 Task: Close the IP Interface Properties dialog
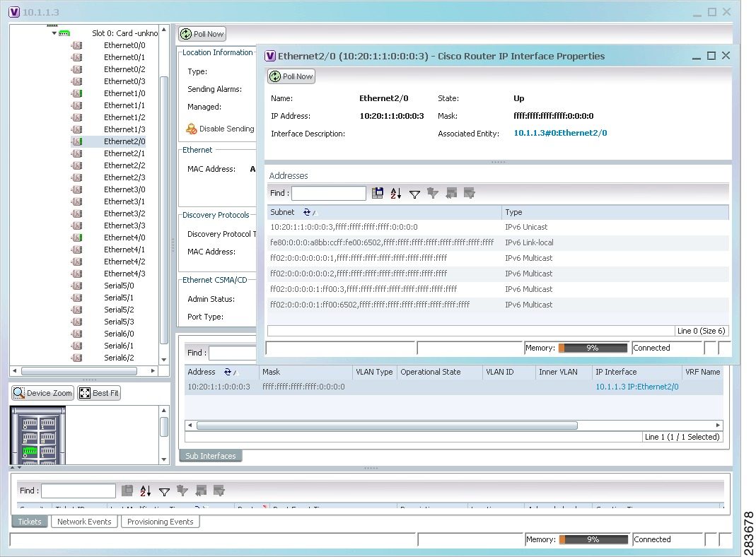[726, 56]
